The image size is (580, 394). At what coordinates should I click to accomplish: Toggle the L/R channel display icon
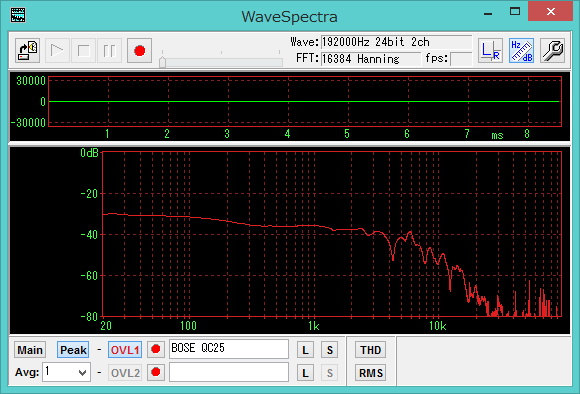tap(490, 51)
